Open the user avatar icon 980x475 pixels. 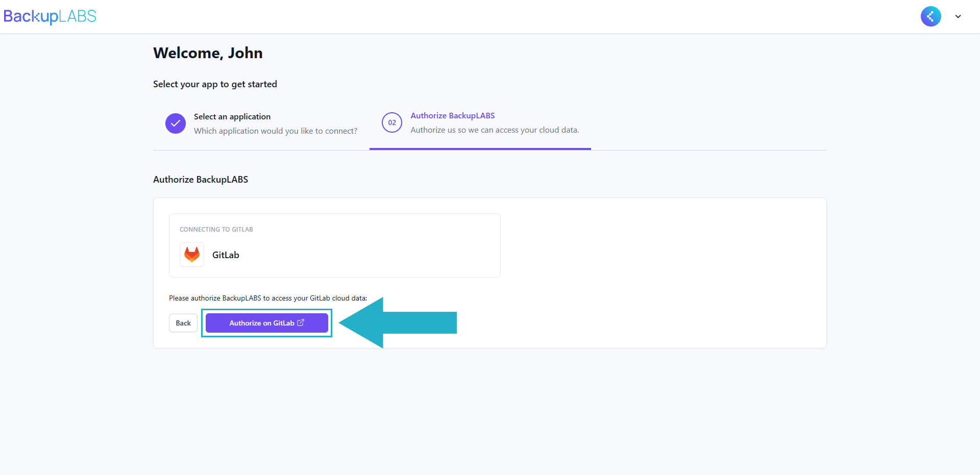point(930,16)
